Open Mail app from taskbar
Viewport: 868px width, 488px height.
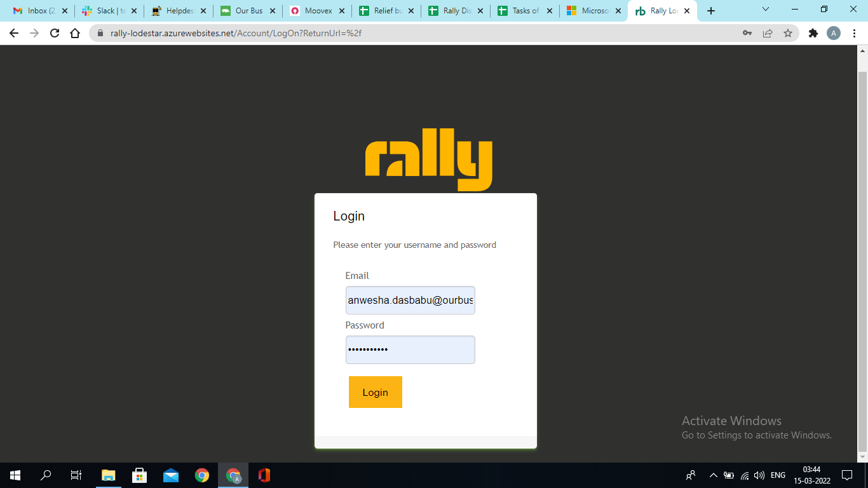pos(171,475)
